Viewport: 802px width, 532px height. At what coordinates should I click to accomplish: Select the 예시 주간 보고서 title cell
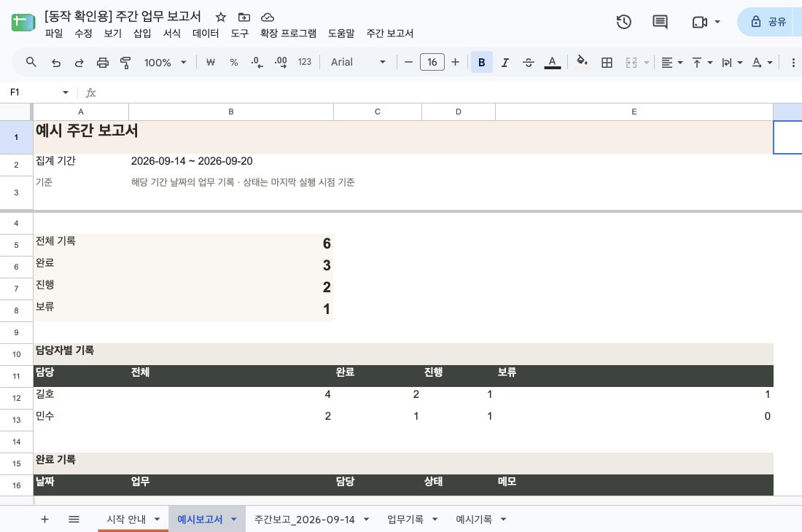tap(403, 137)
